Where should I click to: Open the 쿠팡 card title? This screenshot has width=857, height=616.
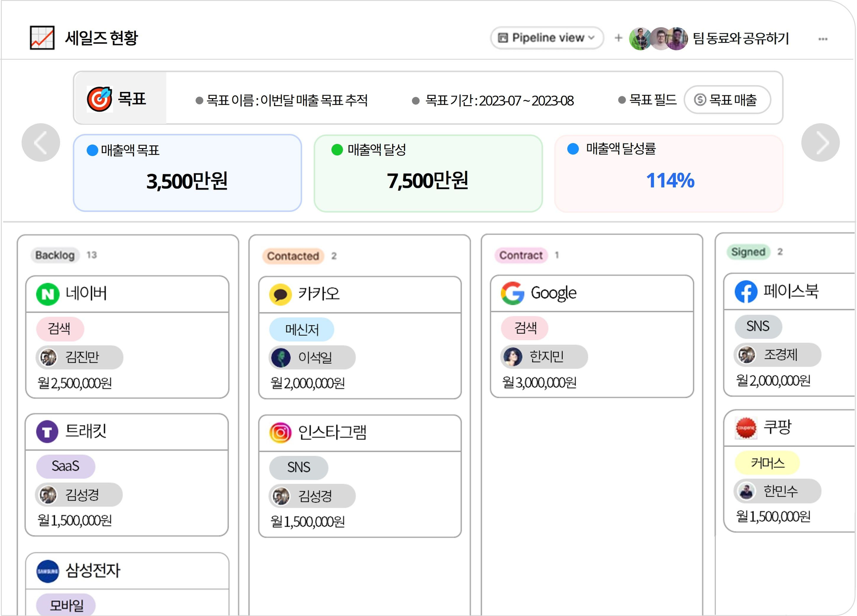coord(777,427)
